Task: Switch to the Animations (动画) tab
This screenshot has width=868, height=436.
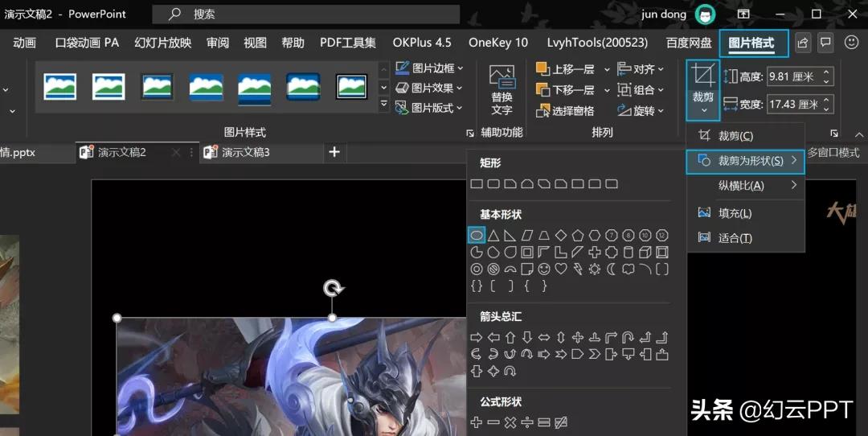Action: (24, 43)
